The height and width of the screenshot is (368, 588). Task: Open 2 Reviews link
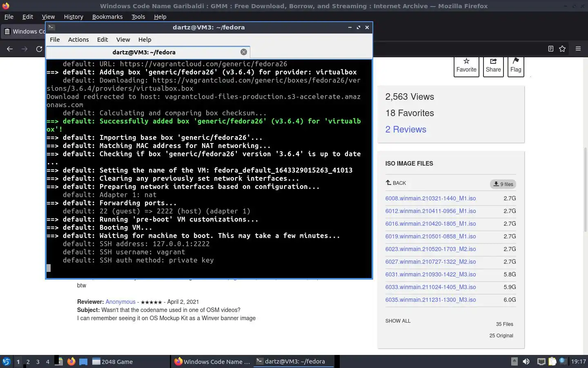[406, 129]
